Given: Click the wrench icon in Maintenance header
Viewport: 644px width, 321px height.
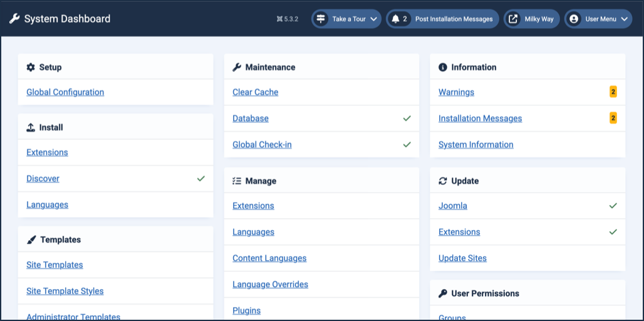Looking at the screenshot, I should point(237,67).
